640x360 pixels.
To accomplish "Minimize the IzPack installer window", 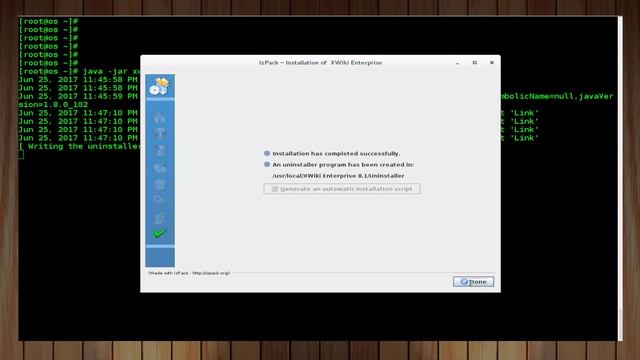I will 458,63.
